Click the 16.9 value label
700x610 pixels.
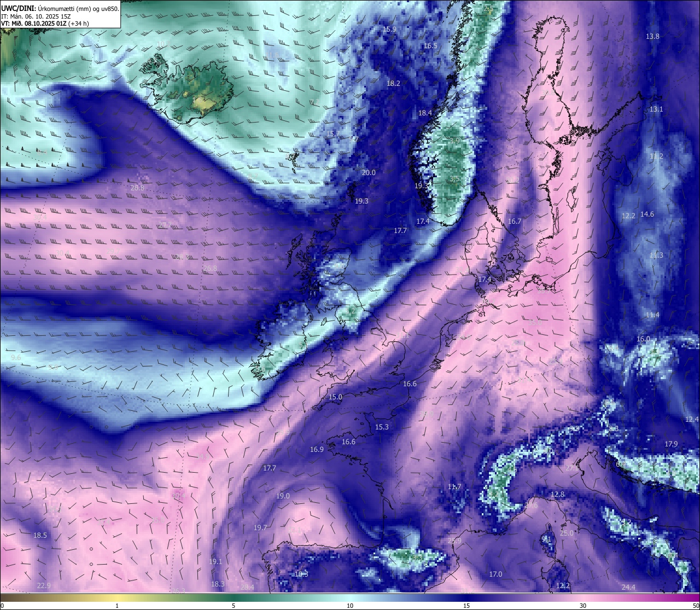317,449
